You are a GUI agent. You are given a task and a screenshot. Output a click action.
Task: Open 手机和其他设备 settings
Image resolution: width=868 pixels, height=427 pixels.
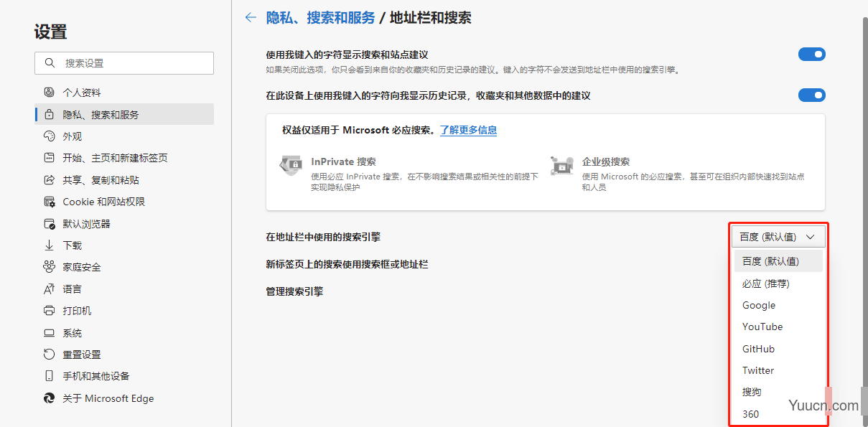pos(124,376)
